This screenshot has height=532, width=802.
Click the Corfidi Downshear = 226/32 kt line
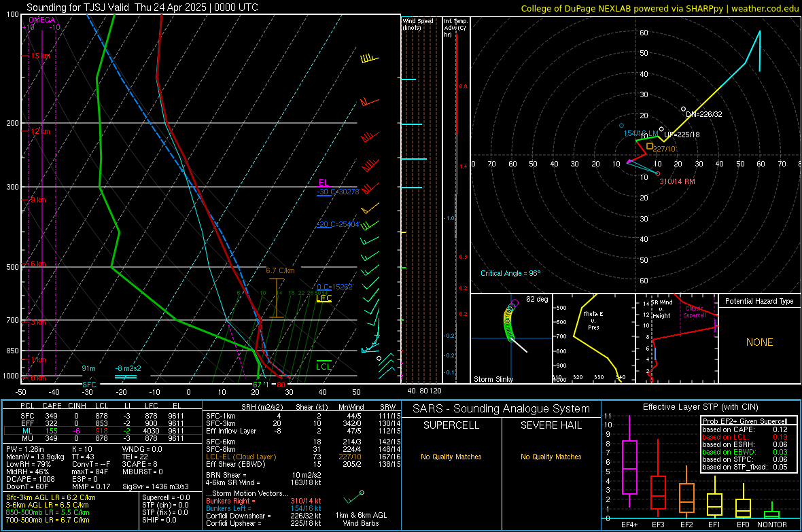(x=264, y=516)
